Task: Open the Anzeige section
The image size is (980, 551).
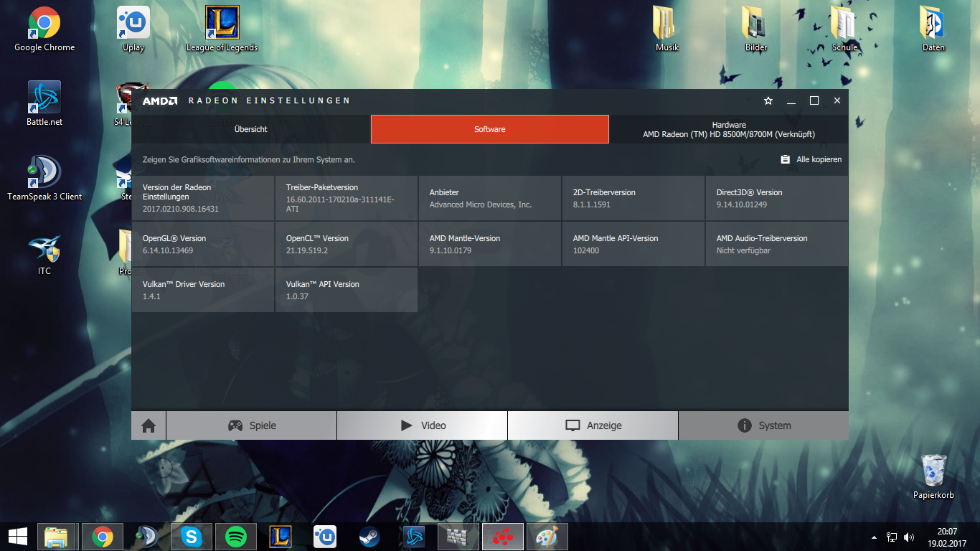Action: (593, 425)
